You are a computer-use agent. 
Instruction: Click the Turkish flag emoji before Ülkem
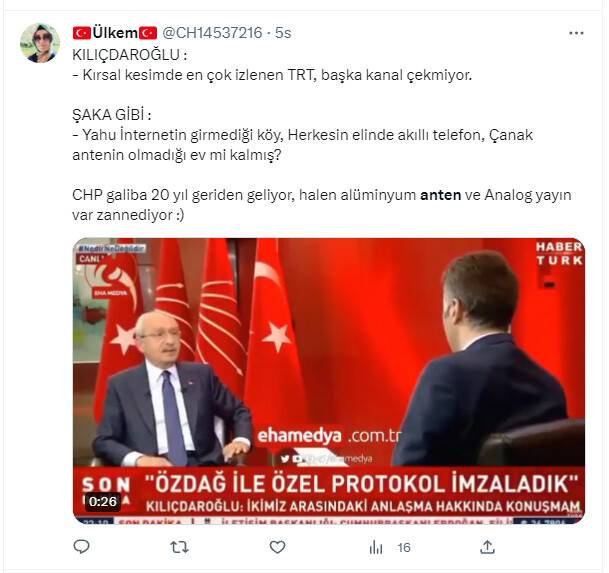pos(82,33)
